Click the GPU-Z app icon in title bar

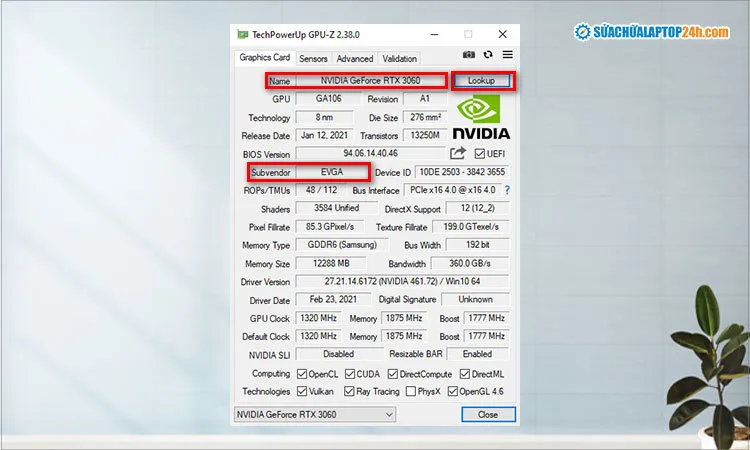(x=243, y=34)
